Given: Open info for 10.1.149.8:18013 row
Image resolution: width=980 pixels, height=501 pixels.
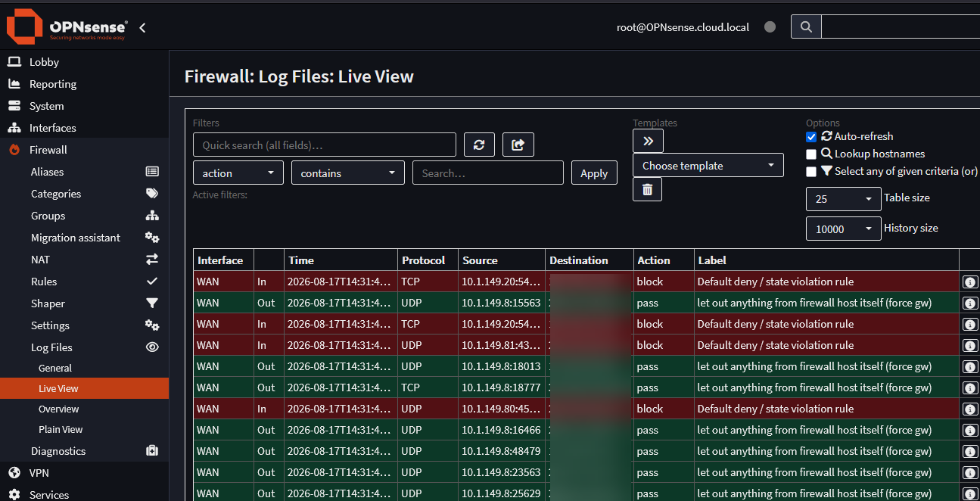Looking at the screenshot, I should pyautogui.click(x=969, y=366).
